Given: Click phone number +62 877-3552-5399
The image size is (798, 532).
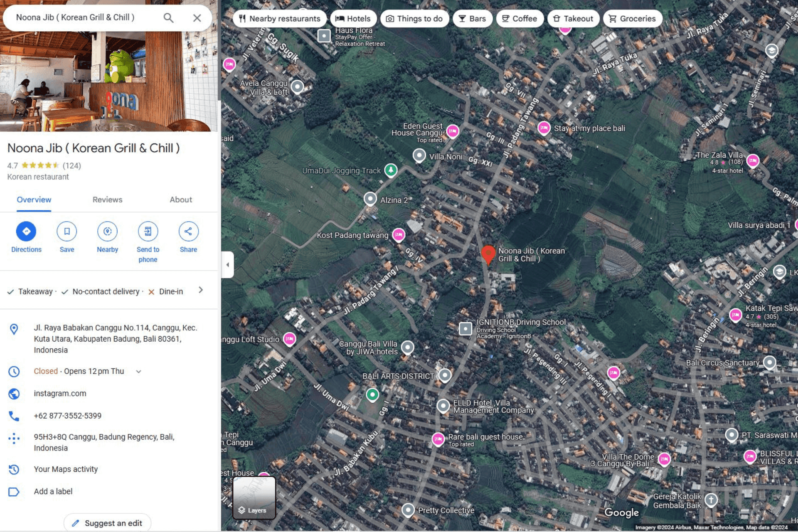Looking at the screenshot, I should (x=67, y=416).
